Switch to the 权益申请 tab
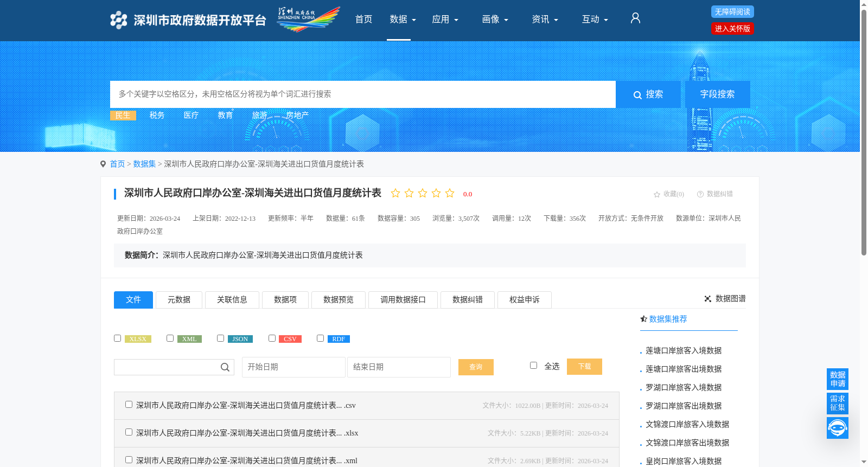The height and width of the screenshot is (467, 868). point(525,300)
